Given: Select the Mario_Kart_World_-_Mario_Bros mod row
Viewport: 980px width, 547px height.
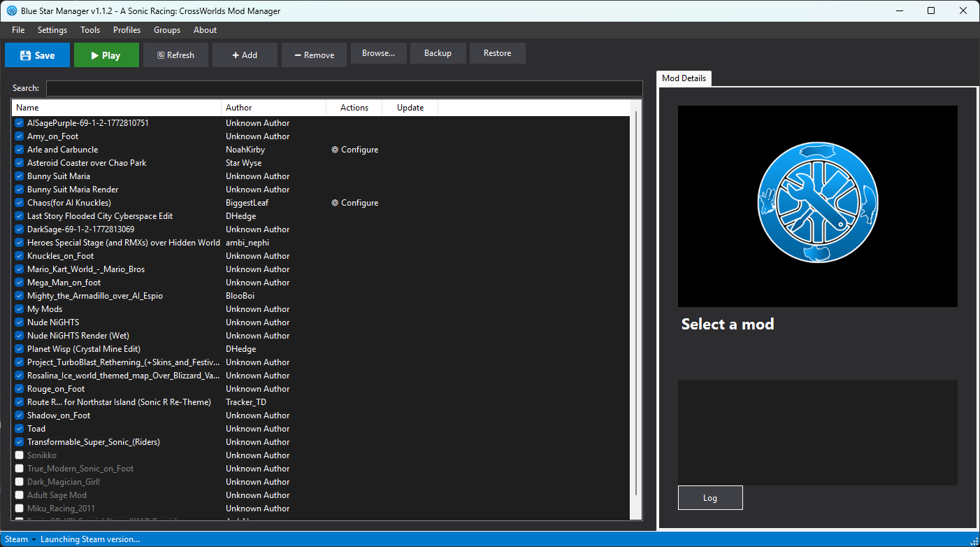Looking at the screenshot, I should click(321, 269).
